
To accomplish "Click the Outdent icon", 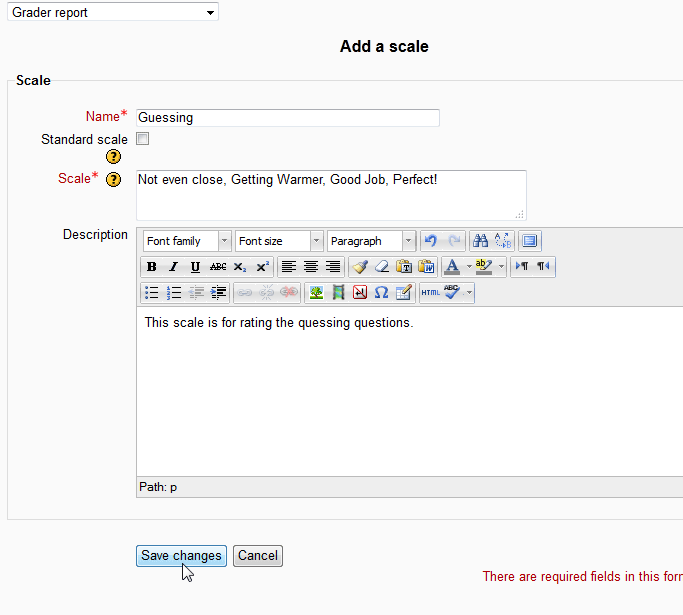I will point(196,293).
